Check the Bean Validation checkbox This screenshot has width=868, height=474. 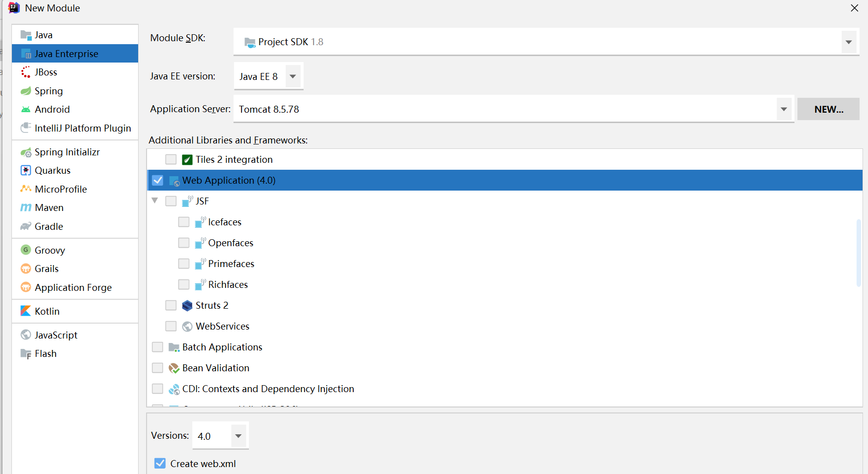pos(158,368)
